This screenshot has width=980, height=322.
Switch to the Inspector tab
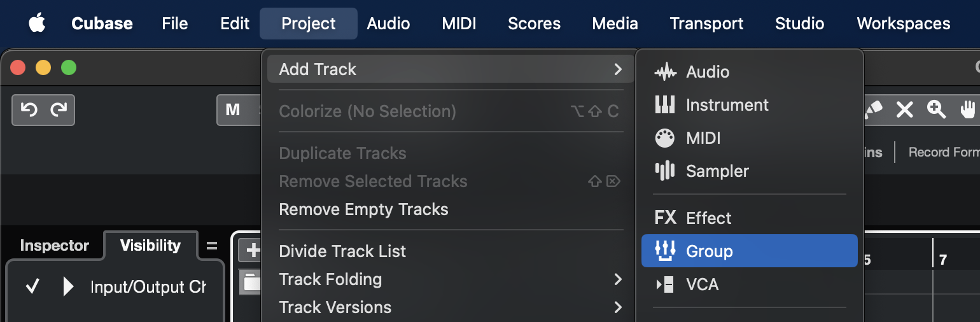tap(54, 246)
